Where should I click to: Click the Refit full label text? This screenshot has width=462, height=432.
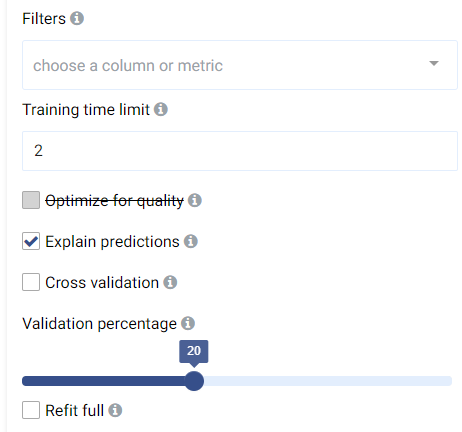point(75,410)
